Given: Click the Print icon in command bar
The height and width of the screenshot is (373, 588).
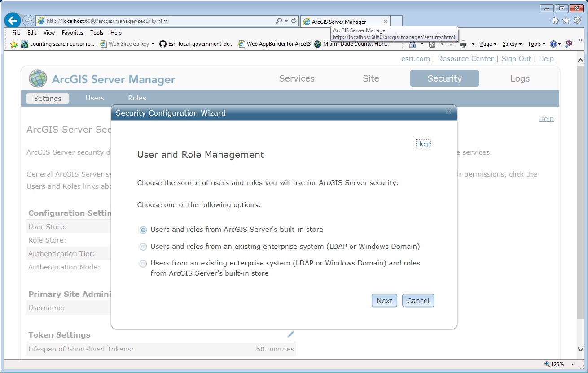Looking at the screenshot, I should [x=464, y=44].
